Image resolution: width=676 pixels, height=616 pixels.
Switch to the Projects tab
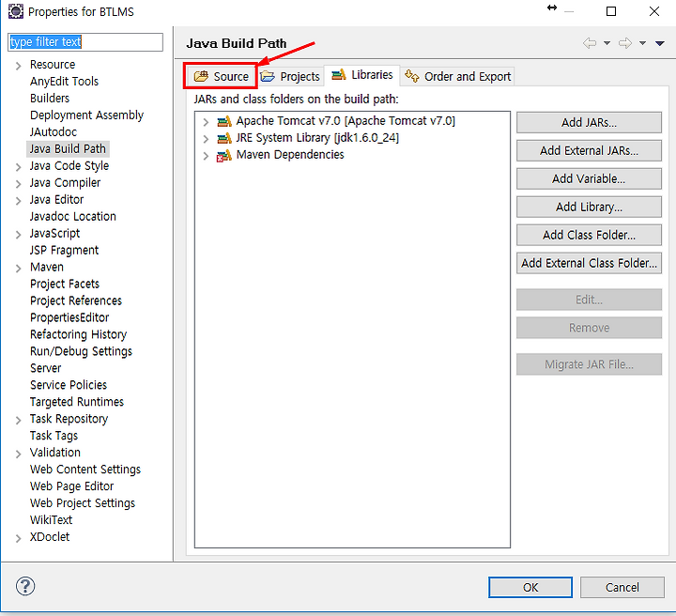pyautogui.click(x=290, y=76)
